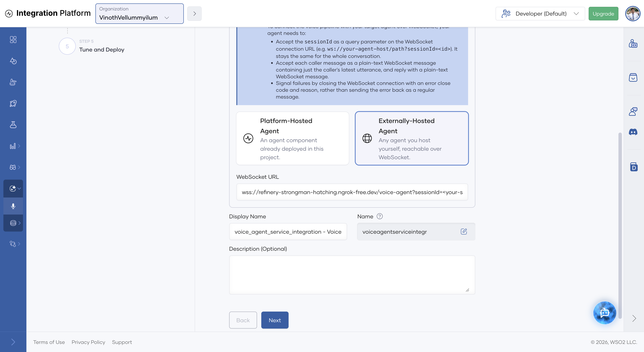Screen dimensions: 644x352
Task: Open the Discord icon in right rail
Action: pyautogui.click(x=633, y=132)
